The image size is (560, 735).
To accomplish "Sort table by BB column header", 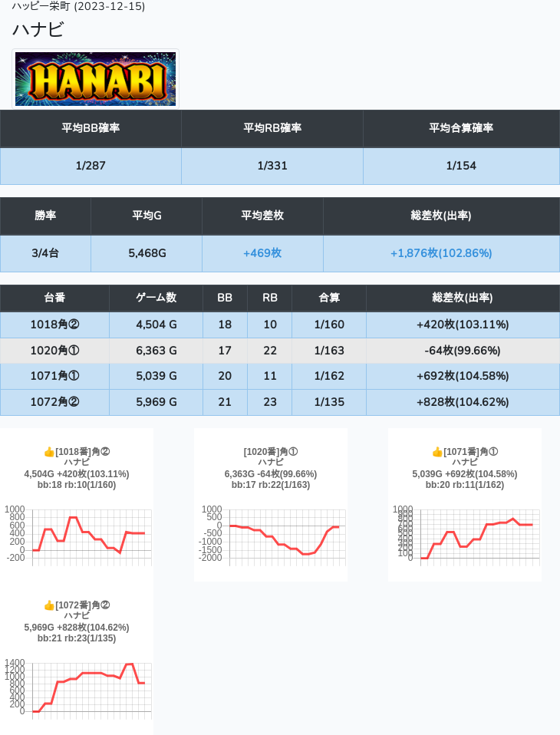I will point(225,298).
